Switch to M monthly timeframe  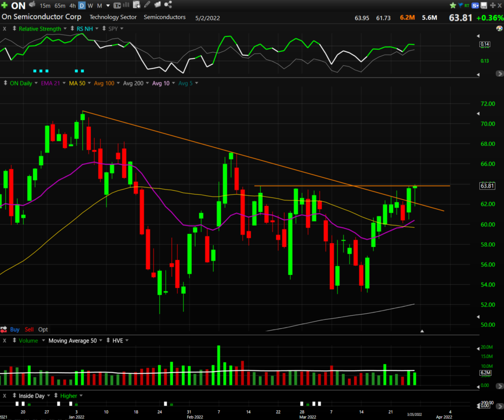point(100,6)
